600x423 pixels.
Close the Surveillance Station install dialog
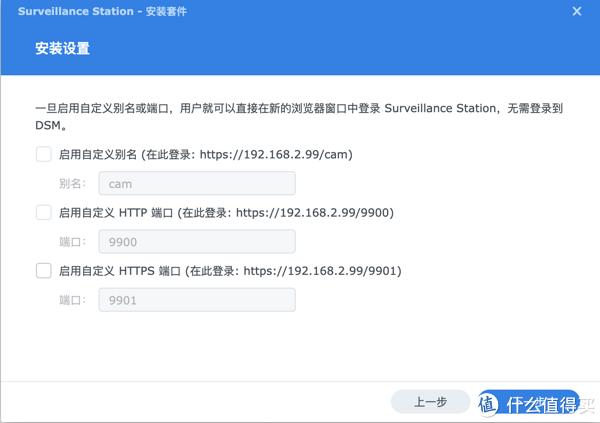coord(577,11)
